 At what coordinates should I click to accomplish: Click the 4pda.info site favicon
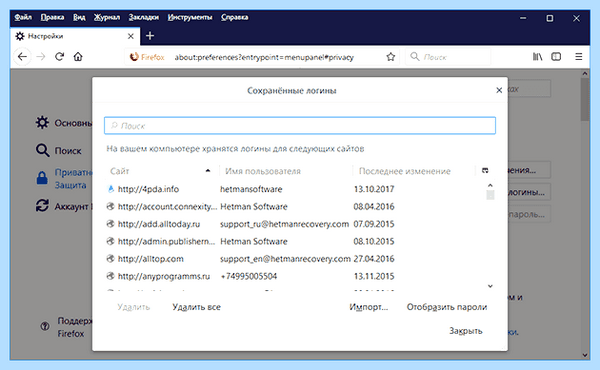tap(111, 189)
